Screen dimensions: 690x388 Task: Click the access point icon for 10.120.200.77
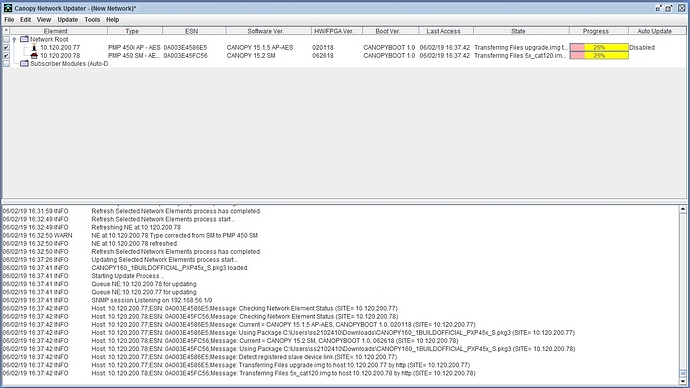click(x=34, y=47)
